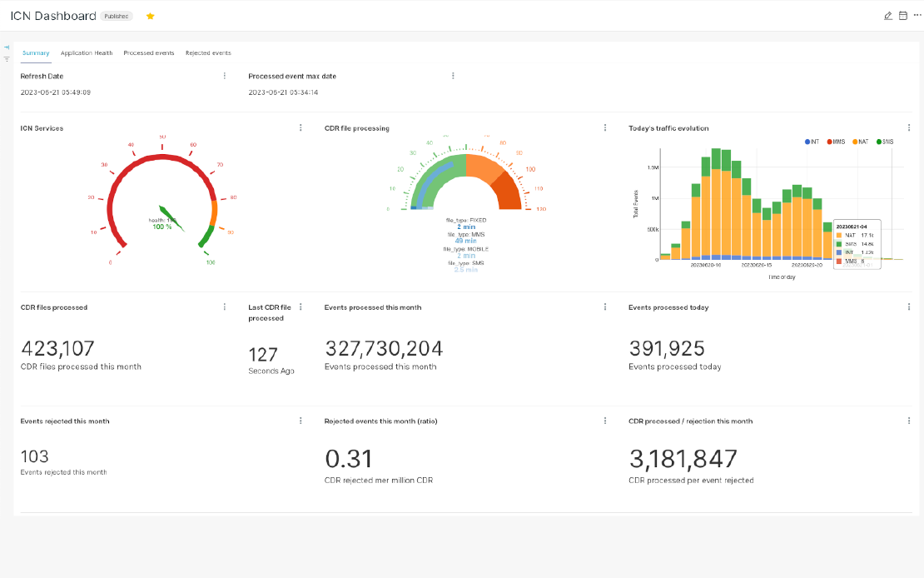Open the CDR files processed options menu
The image size is (924, 578).
(225, 306)
